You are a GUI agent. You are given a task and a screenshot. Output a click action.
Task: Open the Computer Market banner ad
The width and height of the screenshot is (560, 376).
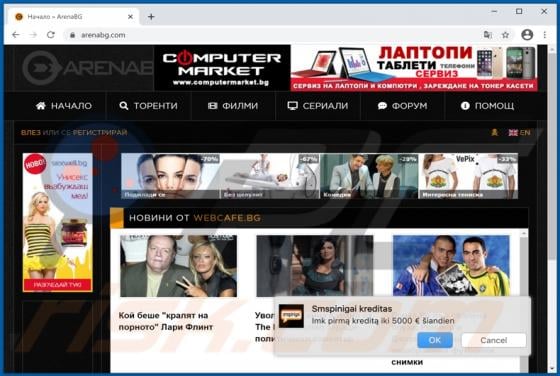(222, 68)
